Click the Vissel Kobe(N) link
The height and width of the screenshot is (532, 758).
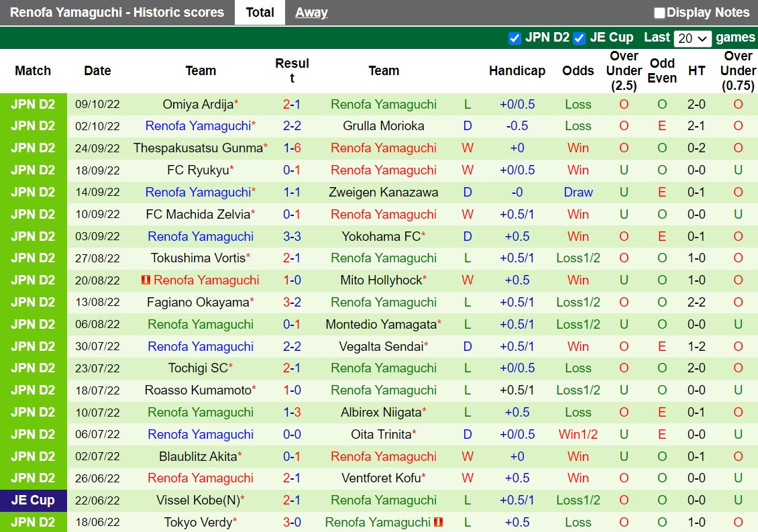(199, 500)
